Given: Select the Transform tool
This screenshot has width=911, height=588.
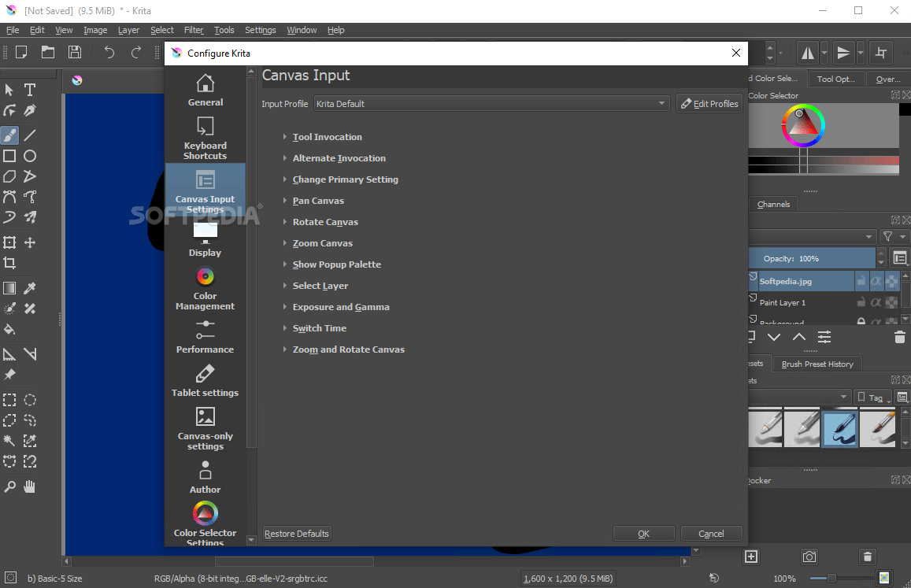Looking at the screenshot, I should coord(10,242).
